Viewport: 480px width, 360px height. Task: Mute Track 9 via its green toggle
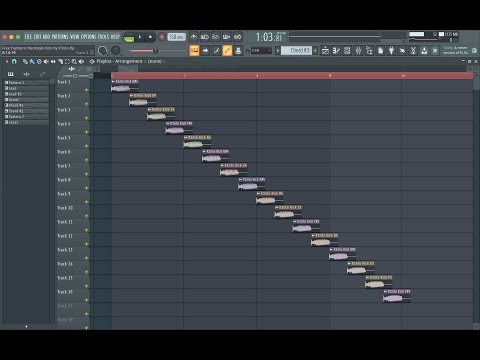(x=87, y=202)
